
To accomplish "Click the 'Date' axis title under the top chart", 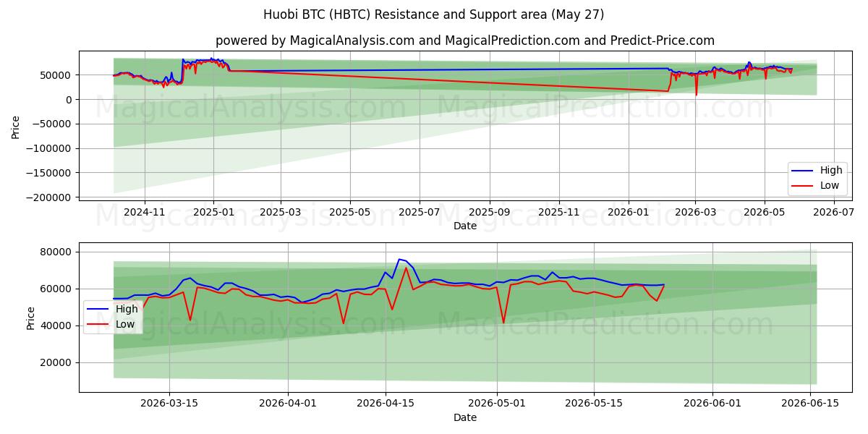I will point(465,226).
